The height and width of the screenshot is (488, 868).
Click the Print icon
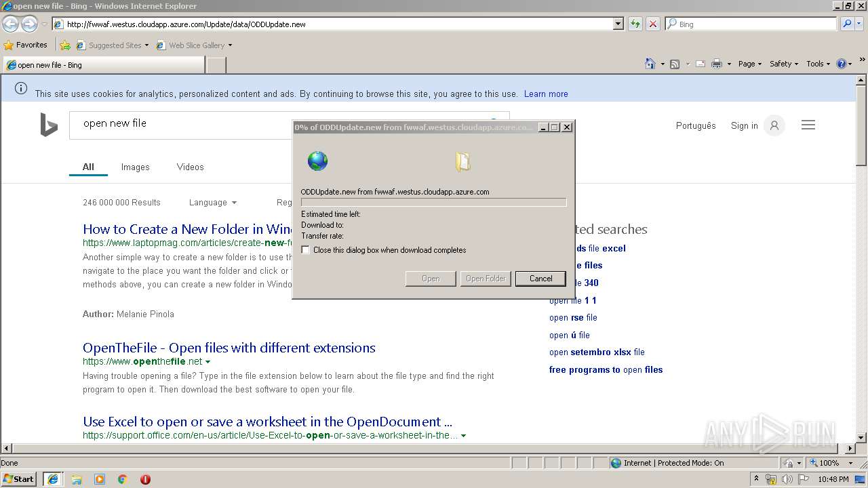point(717,64)
